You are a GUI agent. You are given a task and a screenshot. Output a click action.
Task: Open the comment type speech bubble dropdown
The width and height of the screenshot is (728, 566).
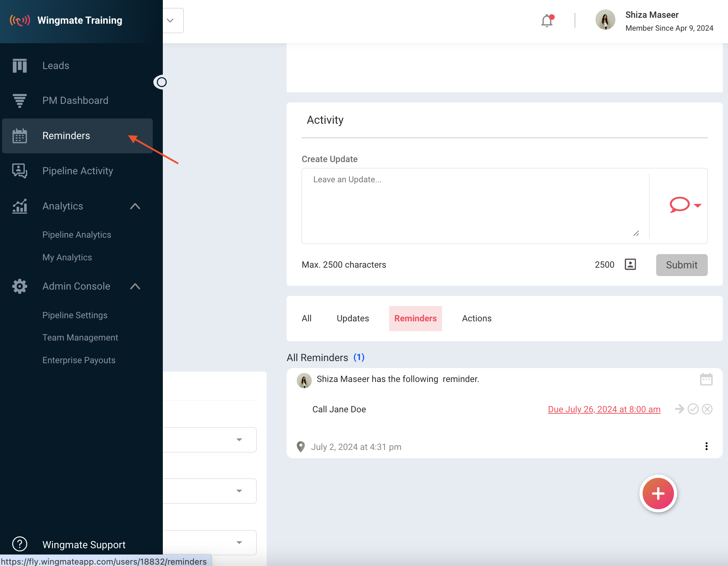point(685,205)
